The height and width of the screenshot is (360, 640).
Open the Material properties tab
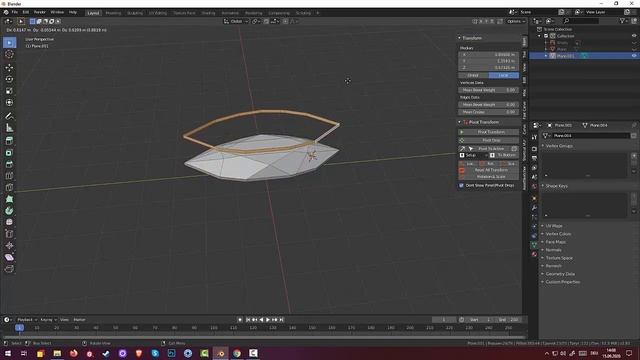pos(534,254)
